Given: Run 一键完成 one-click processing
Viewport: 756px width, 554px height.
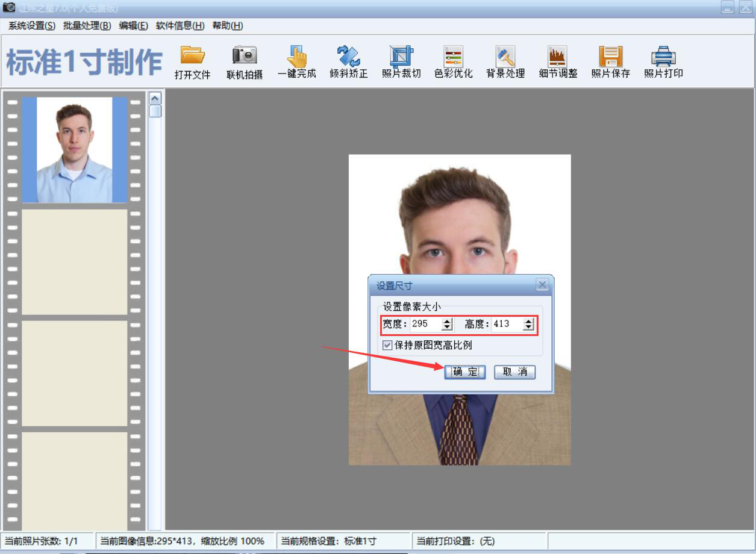Looking at the screenshot, I should 297,62.
